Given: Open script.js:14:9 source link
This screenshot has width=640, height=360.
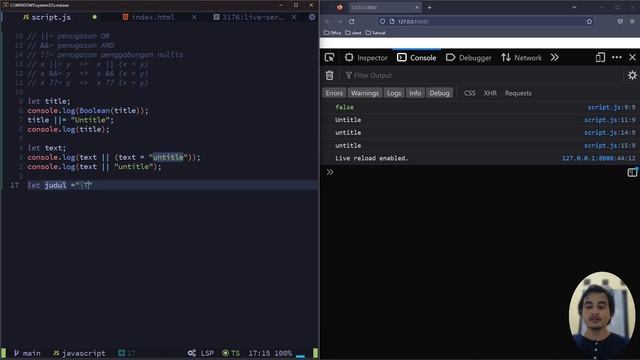Looking at the screenshot, I should coord(609,133).
